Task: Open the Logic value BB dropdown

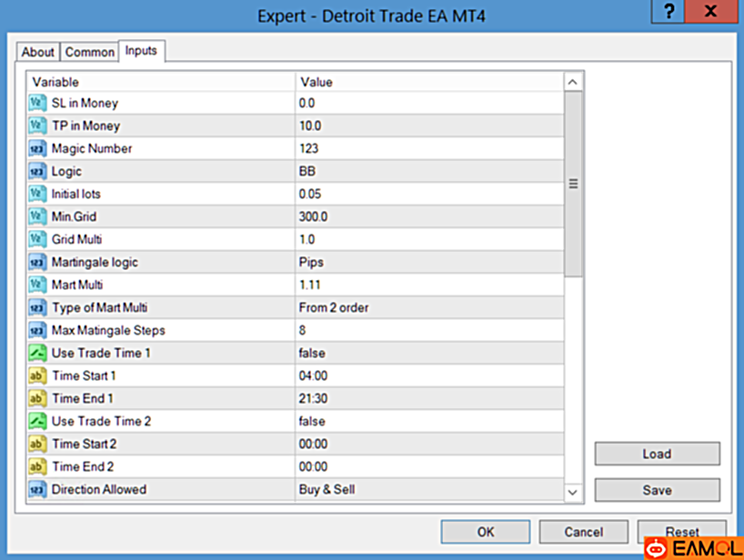Action: [x=429, y=171]
